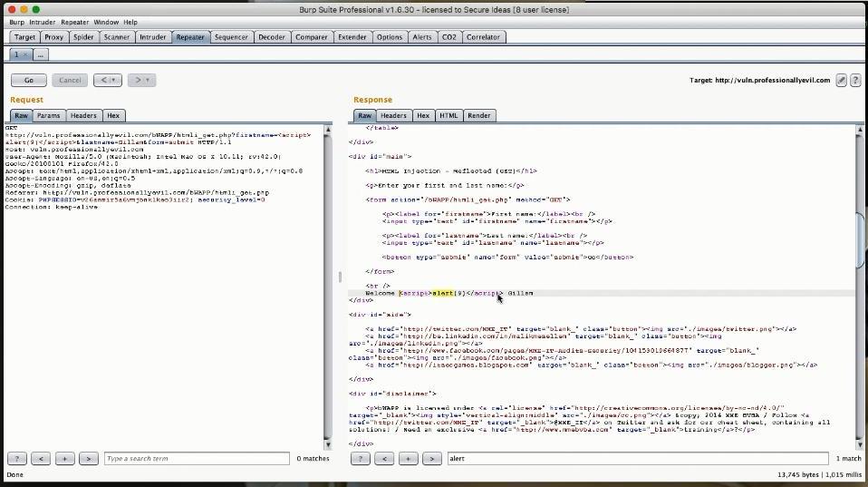Go to next match in request search
Image resolution: width=868 pixels, height=487 pixels.
[x=89, y=459]
